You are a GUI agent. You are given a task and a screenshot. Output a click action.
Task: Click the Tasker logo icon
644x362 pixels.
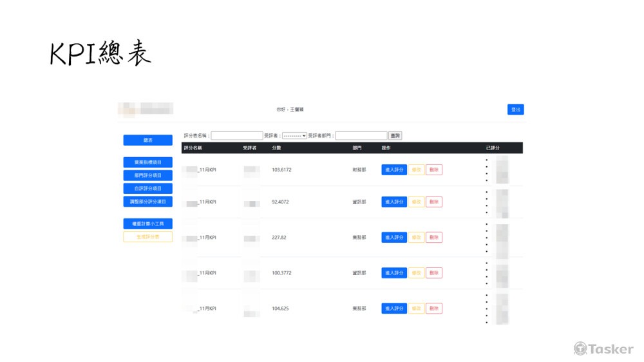580,348
